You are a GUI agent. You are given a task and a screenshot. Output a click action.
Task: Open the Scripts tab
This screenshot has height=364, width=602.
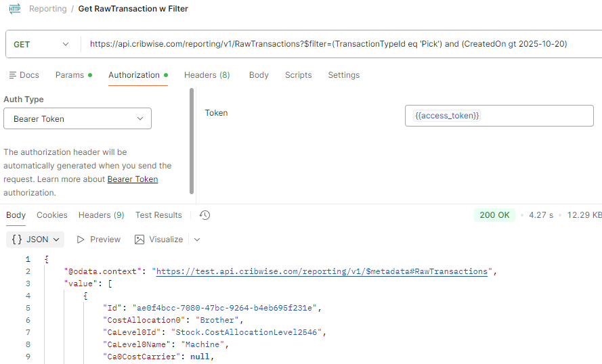point(299,75)
